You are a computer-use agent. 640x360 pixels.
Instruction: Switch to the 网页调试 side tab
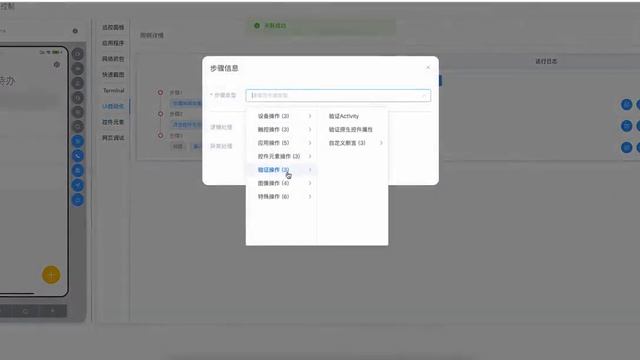coord(113,138)
